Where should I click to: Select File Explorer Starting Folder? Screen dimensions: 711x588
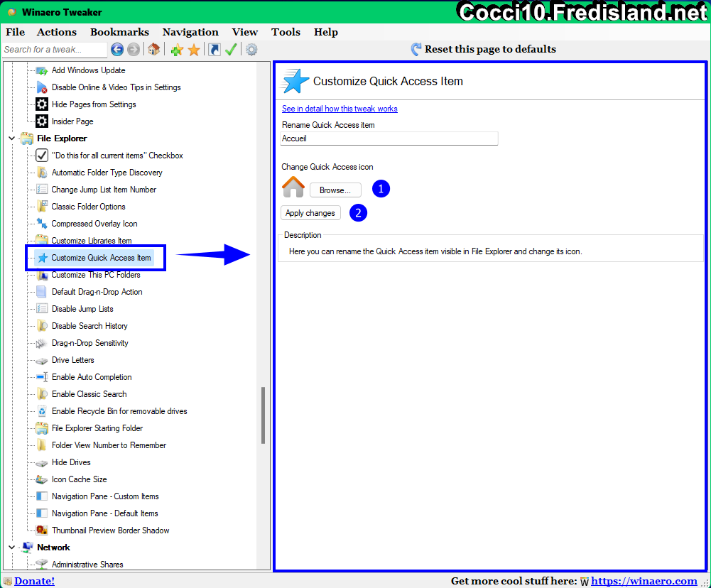tap(97, 428)
